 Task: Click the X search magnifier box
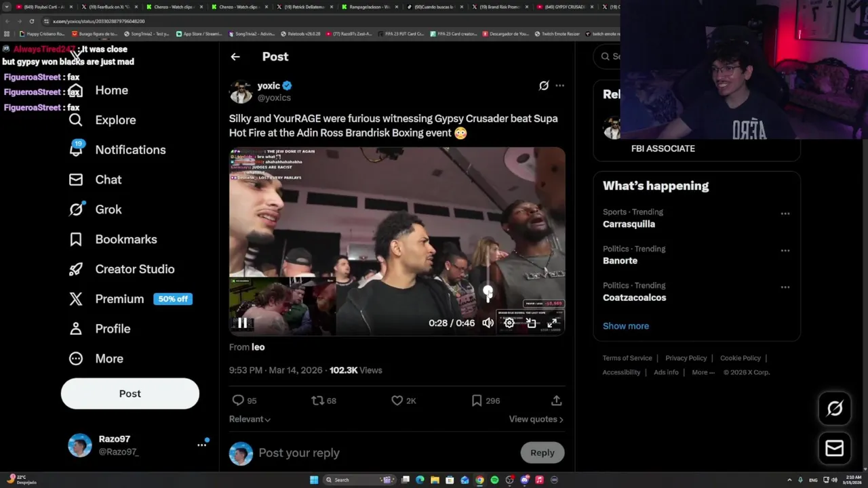607,56
